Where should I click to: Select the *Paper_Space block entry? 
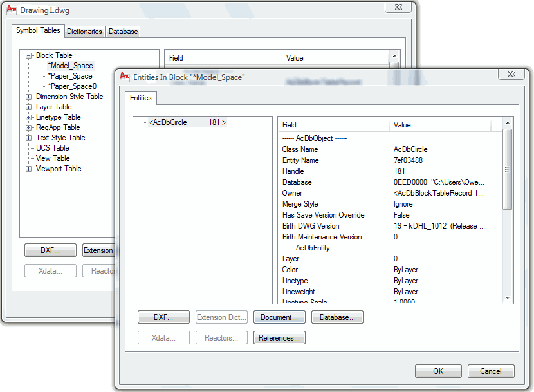coord(70,76)
